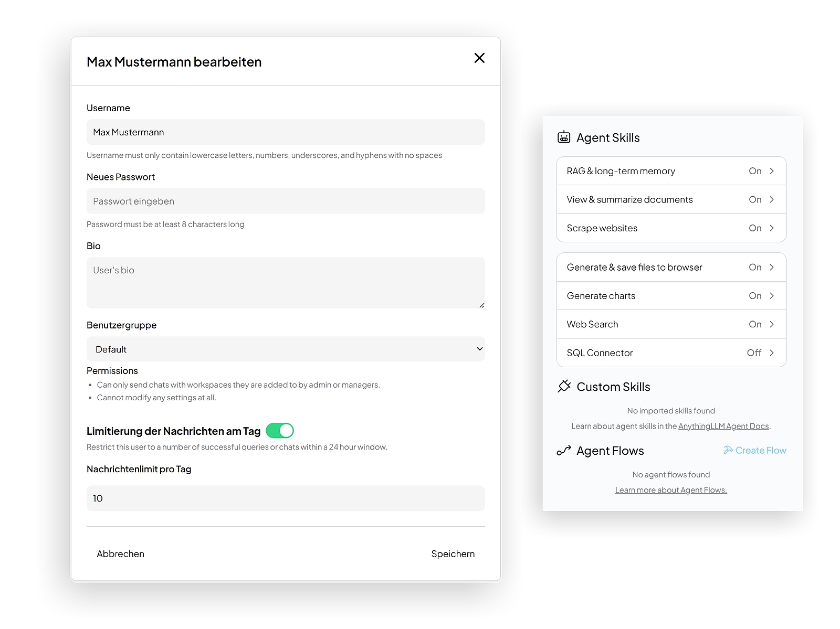Open the AnythingLLM Agent Docs link
Screen dimensions: 840x629
pos(723,426)
